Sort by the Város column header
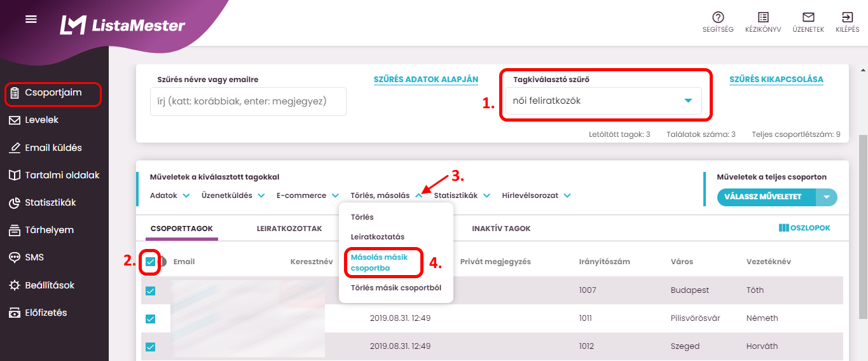The image size is (868, 361). tap(682, 262)
